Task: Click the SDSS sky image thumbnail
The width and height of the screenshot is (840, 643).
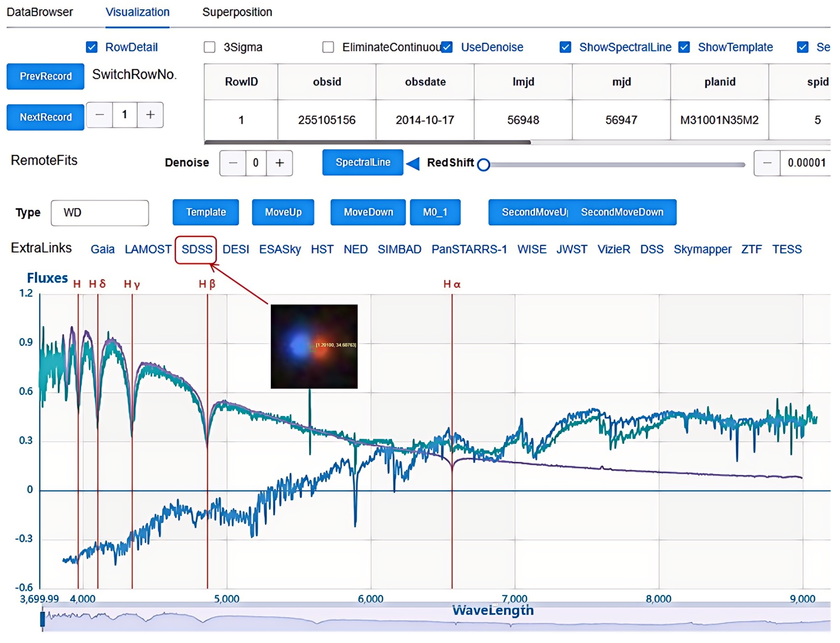Action: coord(314,346)
